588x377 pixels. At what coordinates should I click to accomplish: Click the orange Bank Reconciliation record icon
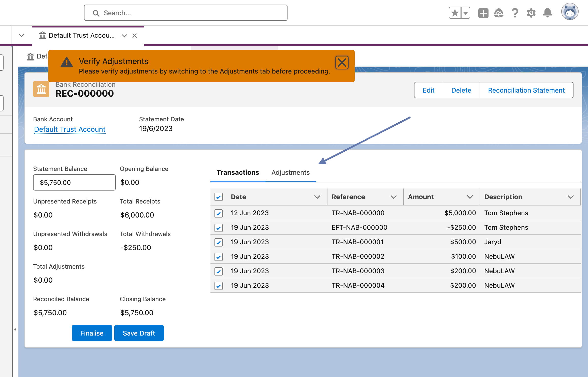point(41,89)
